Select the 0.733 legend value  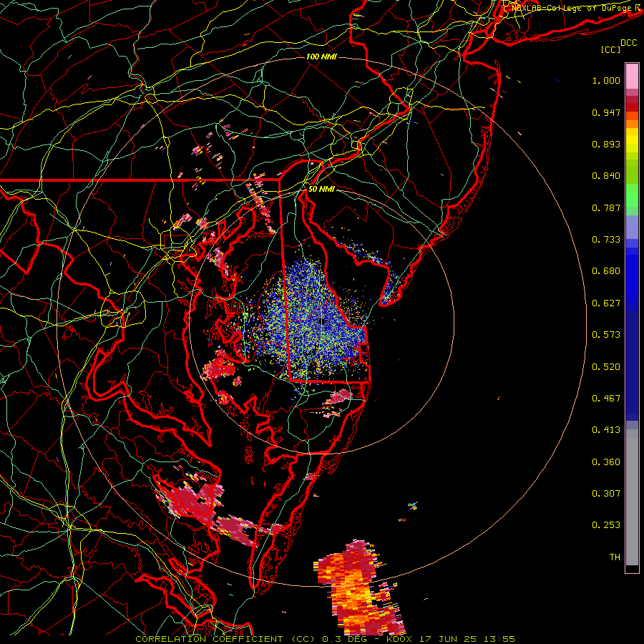pos(606,240)
